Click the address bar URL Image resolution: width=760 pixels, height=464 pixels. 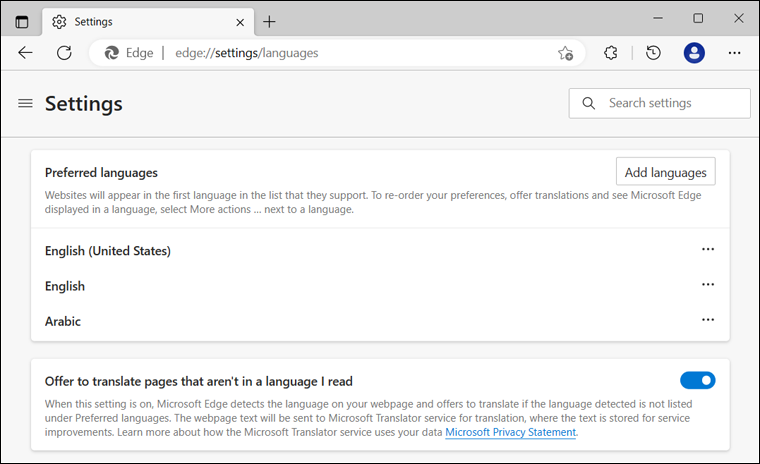point(247,53)
